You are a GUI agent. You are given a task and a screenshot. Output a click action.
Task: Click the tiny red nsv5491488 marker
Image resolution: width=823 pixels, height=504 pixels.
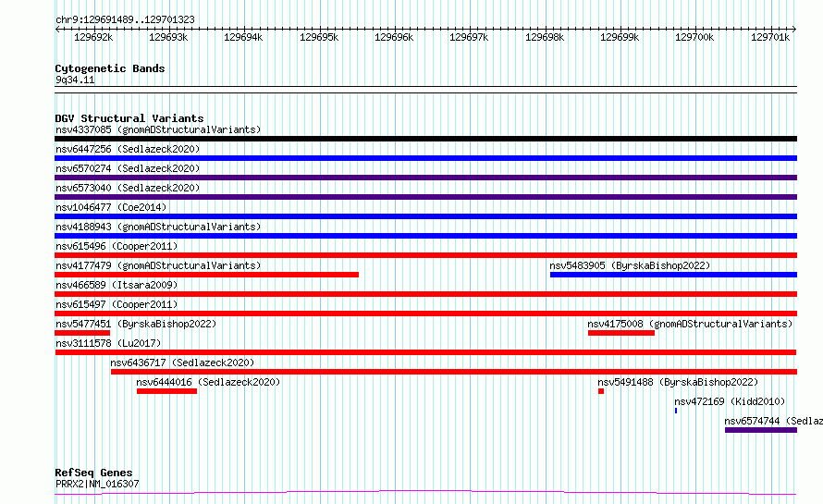tap(601, 391)
